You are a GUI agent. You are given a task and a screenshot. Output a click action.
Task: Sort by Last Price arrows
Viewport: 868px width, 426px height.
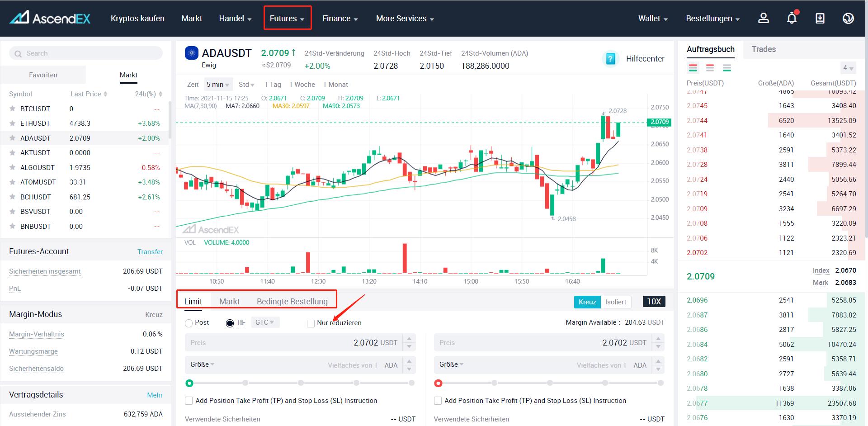tap(105, 94)
